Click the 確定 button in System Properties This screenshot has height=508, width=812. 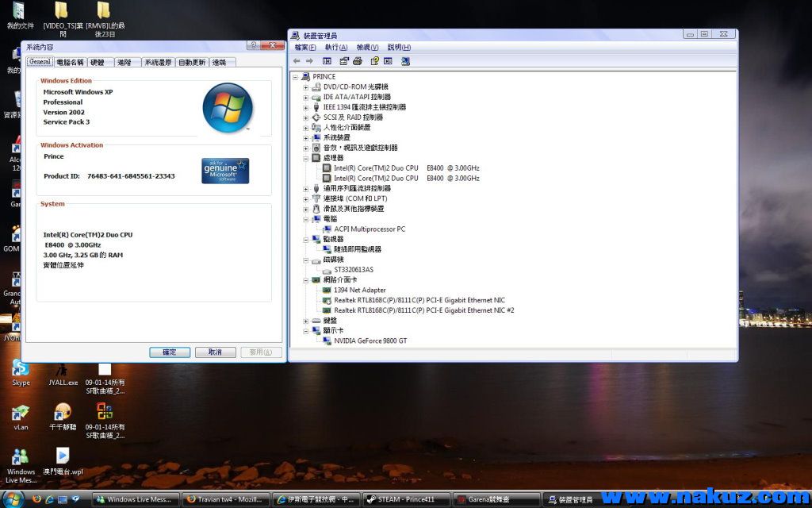coord(170,352)
